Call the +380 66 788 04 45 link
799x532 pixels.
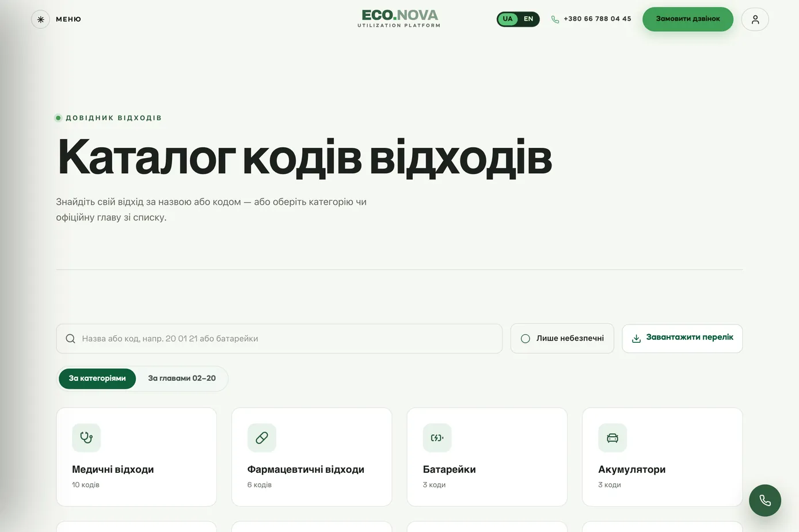(x=598, y=19)
